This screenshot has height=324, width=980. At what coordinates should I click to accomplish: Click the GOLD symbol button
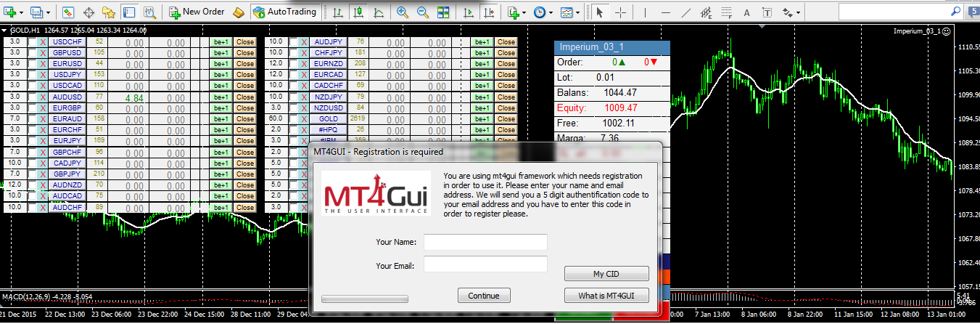tap(329, 118)
